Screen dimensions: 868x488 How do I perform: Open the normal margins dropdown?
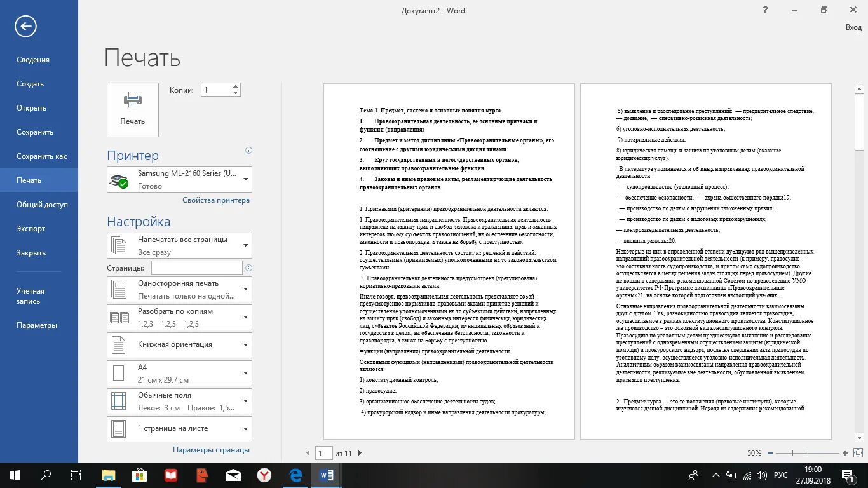[x=180, y=401]
